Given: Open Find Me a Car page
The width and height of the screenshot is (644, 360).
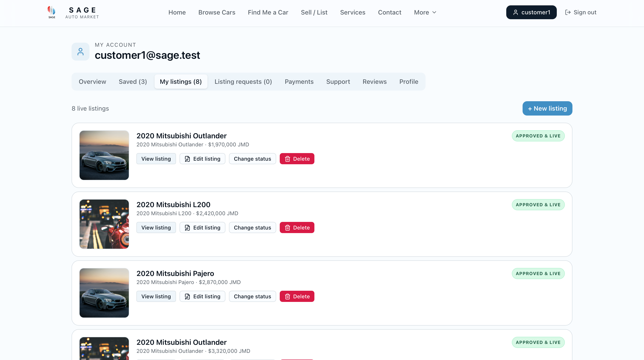Looking at the screenshot, I should coord(268,13).
